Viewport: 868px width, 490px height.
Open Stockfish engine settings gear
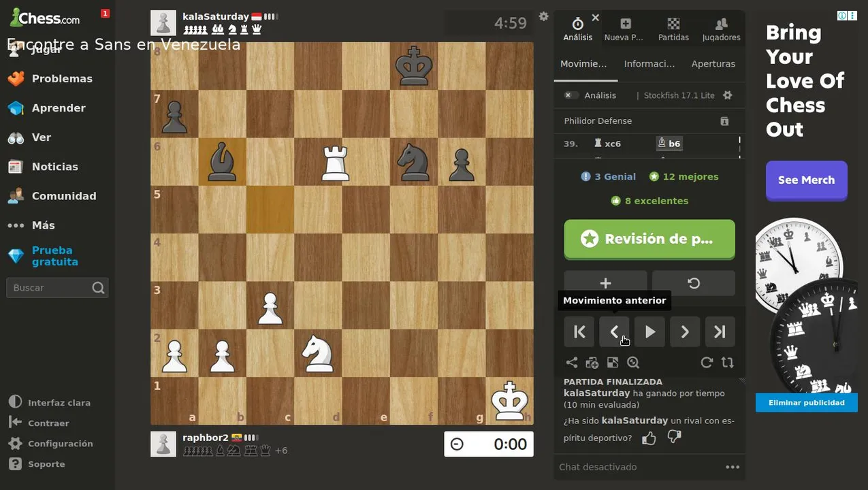pyautogui.click(x=727, y=95)
